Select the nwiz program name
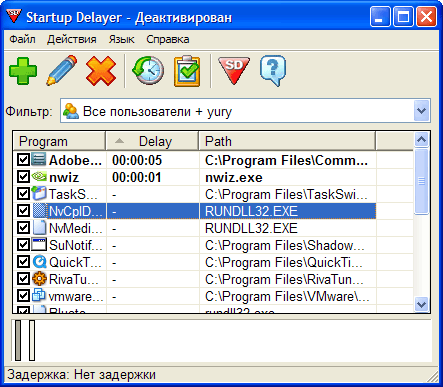443x387 pixels. pos(64,177)
